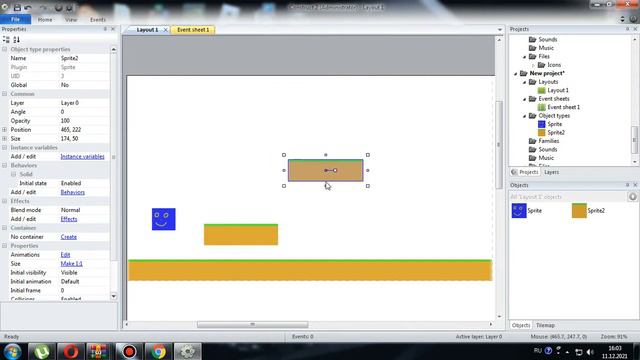Collapse the Object types folder node
The height and width of the screenshot is (360, 640).
524,116
